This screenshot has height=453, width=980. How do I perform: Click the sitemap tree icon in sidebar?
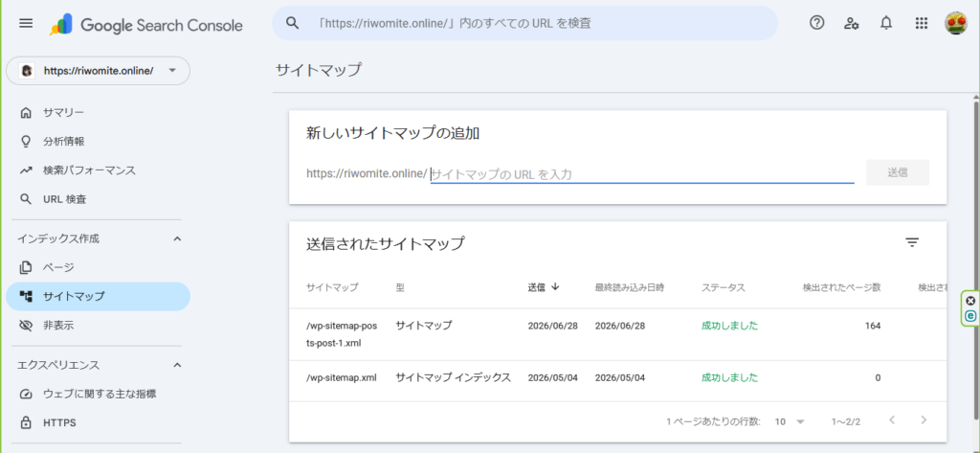coord(26,297)
